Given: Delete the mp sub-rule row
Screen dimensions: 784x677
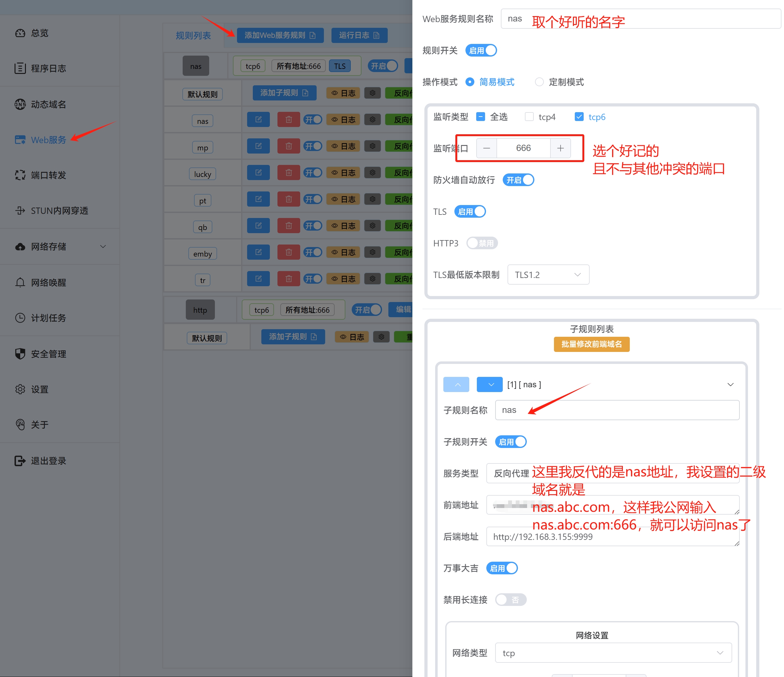Looking at the screenshot, I should [289, 146].
